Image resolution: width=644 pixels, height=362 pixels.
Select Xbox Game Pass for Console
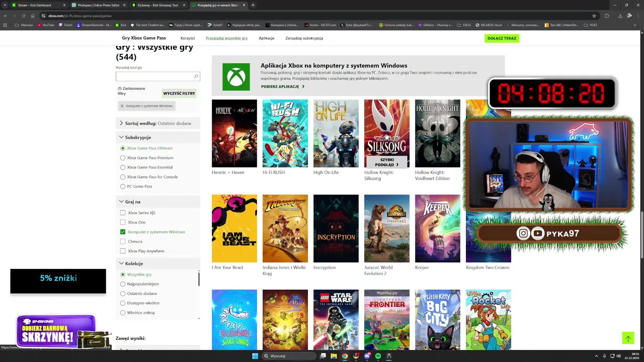click(x=123, y=177)
